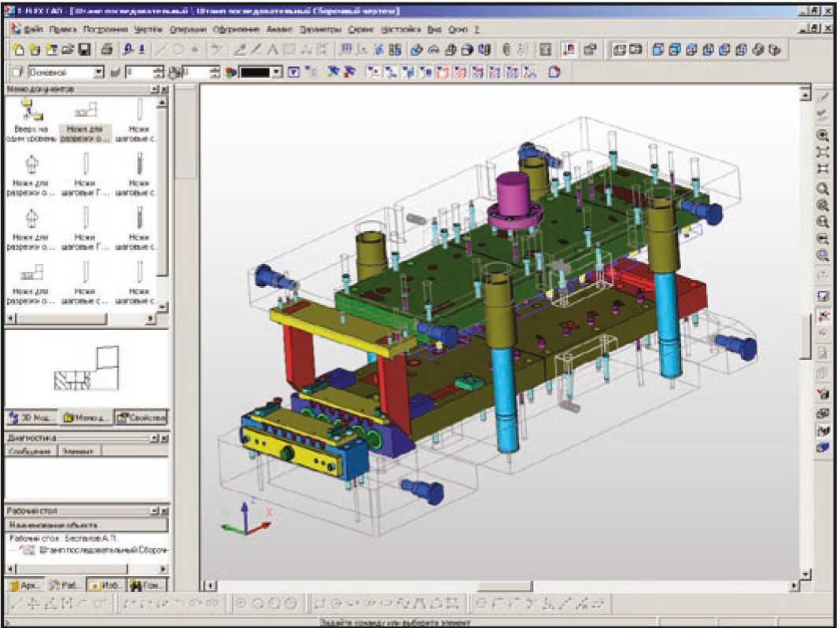
Task: Click Рабочий стол: Беспалов А.П. row
Action: coord(63,538)
